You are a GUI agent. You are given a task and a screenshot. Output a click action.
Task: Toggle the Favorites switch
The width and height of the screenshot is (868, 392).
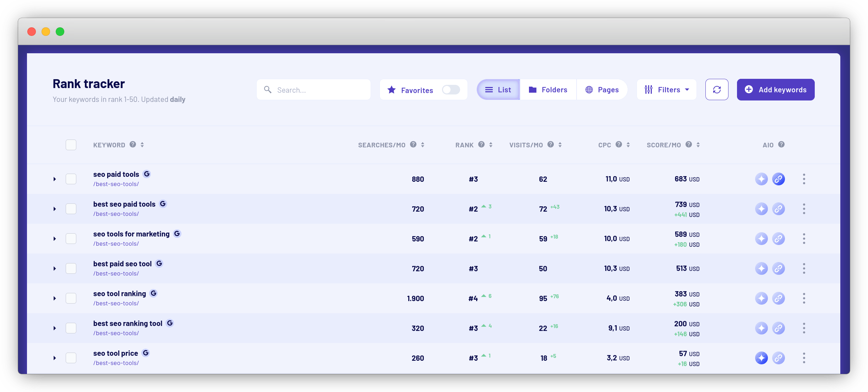[x=451, y=90]
